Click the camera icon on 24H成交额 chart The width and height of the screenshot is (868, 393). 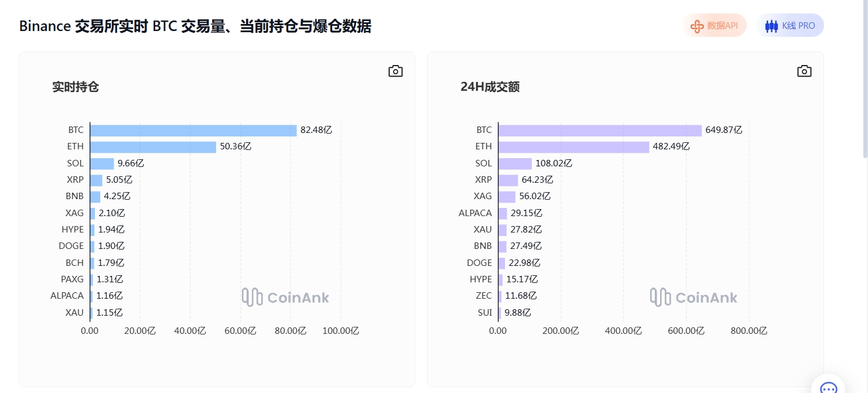tap(804, 71)
